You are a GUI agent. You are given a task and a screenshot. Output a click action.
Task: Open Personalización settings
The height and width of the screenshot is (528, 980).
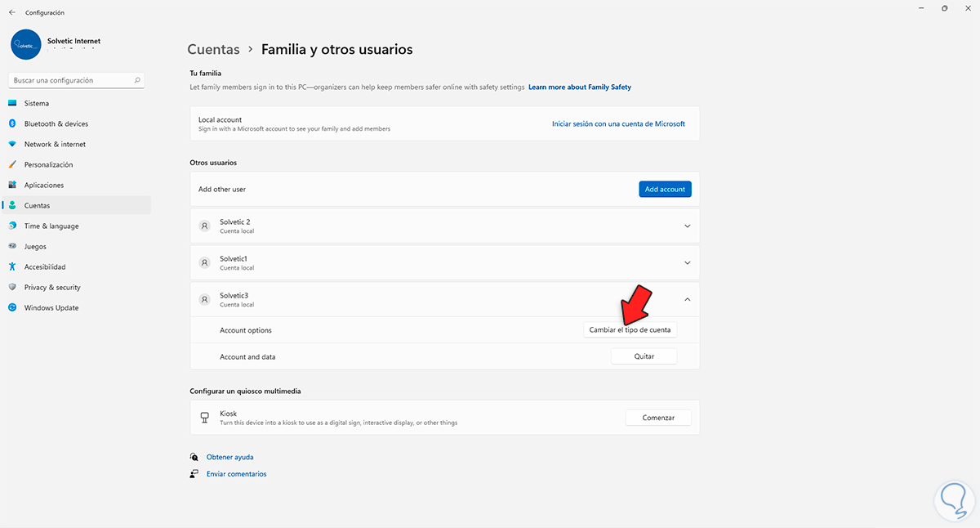(x=48, y=165)
